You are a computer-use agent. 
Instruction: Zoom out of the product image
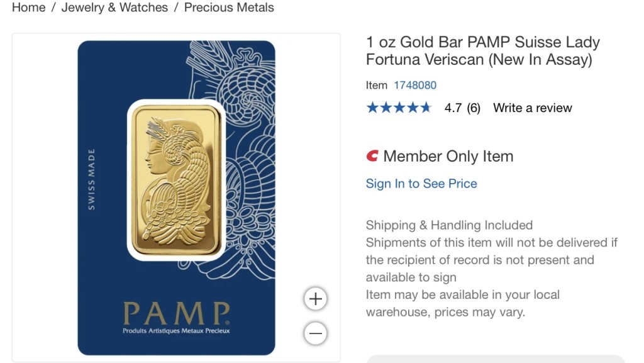pyautogui.click(x=316, y=333)
